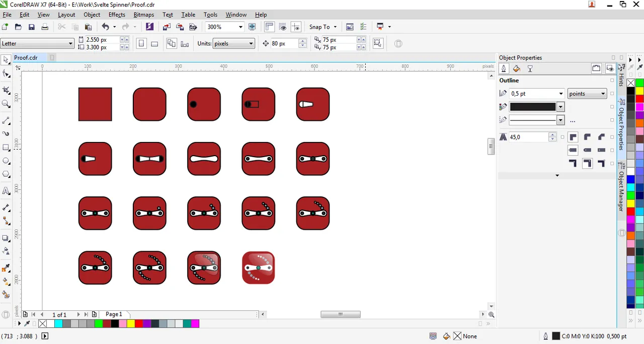Select beveled corners outline option
The height and width of the screenshot is (344, 644).
point(601,137)
